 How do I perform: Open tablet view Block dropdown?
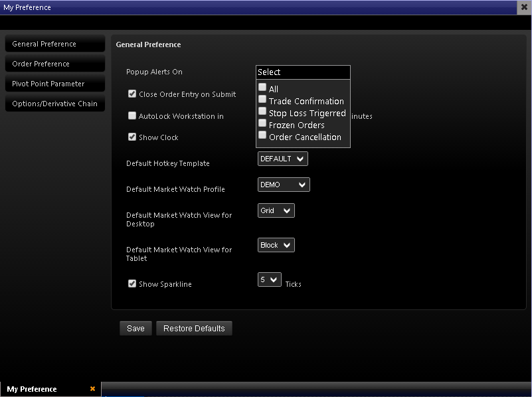pyautogui.click(x=276, y=245)
